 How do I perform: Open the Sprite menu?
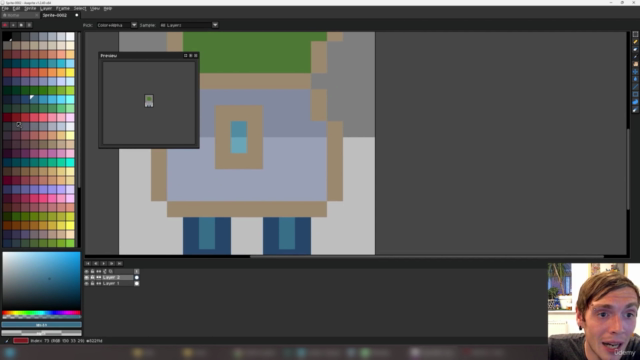coord(30,9)
